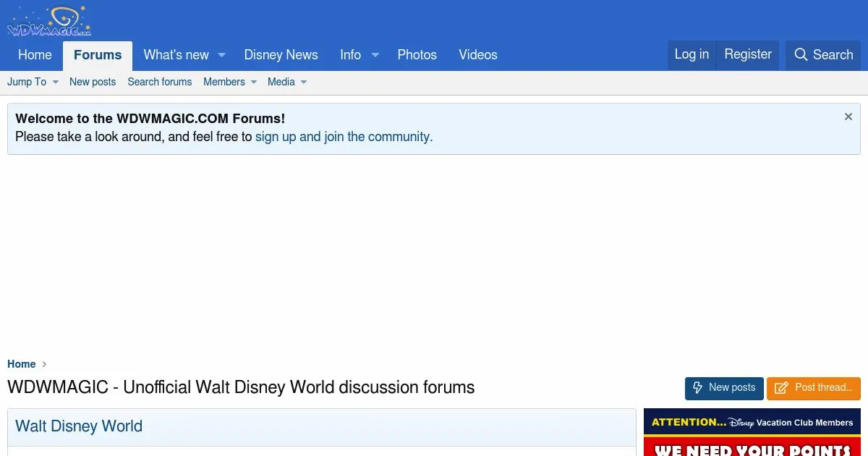Open New posts in sub-navigation
The height and width of the screenshot is (456, 868).
[x=93, y=82]
